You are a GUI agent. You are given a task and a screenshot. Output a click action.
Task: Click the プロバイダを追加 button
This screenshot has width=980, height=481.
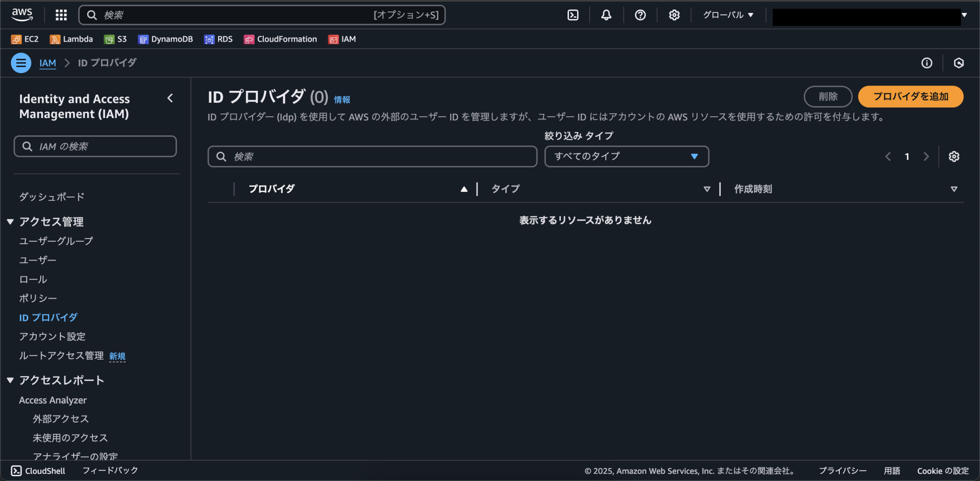[x=910, y=96]
